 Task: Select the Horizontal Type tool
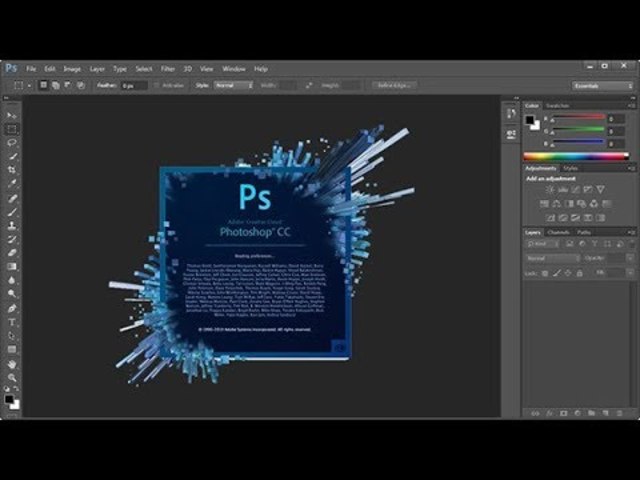click(12, 322)
